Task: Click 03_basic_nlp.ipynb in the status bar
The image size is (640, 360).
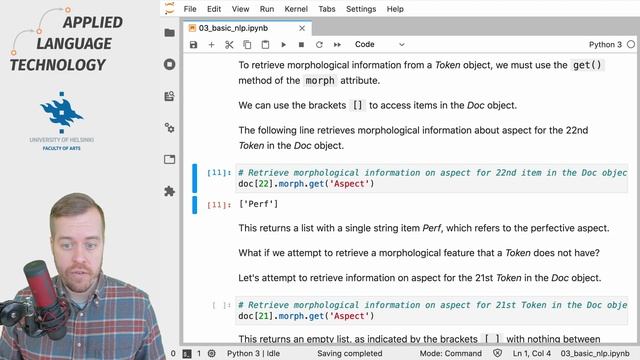Action: [595, 353]
